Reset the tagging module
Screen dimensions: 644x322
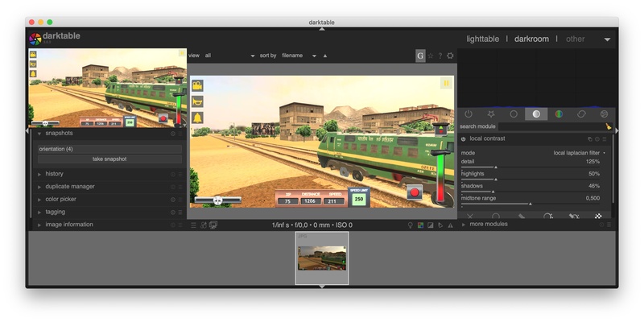(173, 213)
